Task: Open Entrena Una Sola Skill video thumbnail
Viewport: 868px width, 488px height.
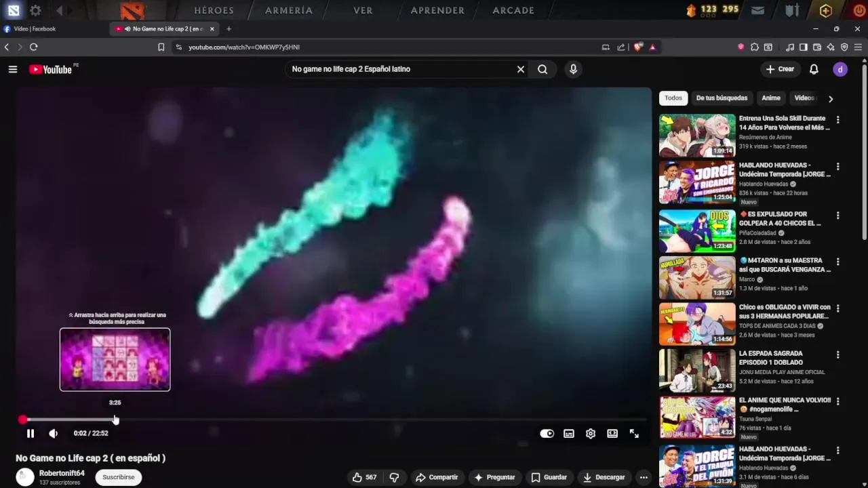Action: click(x=697, y=136)
